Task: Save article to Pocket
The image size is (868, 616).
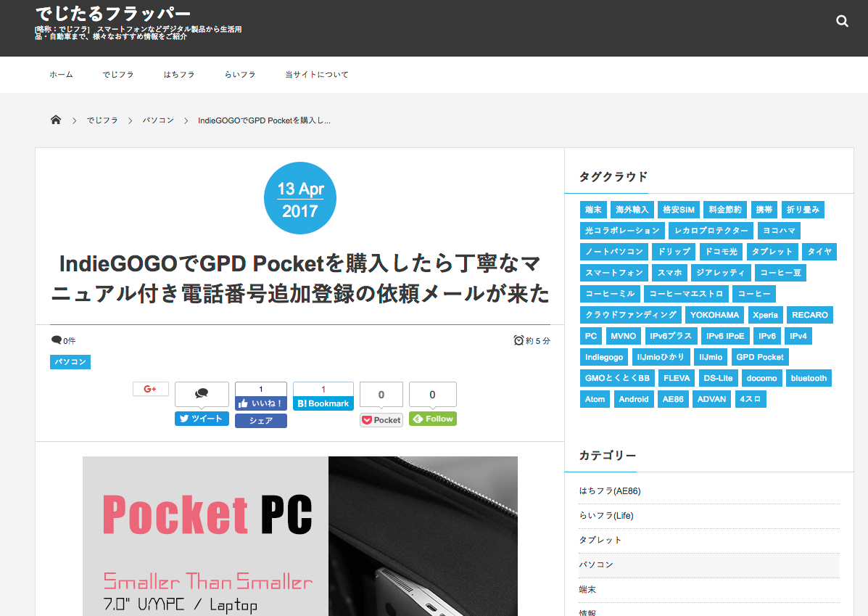Action: (x=381, y=420)
